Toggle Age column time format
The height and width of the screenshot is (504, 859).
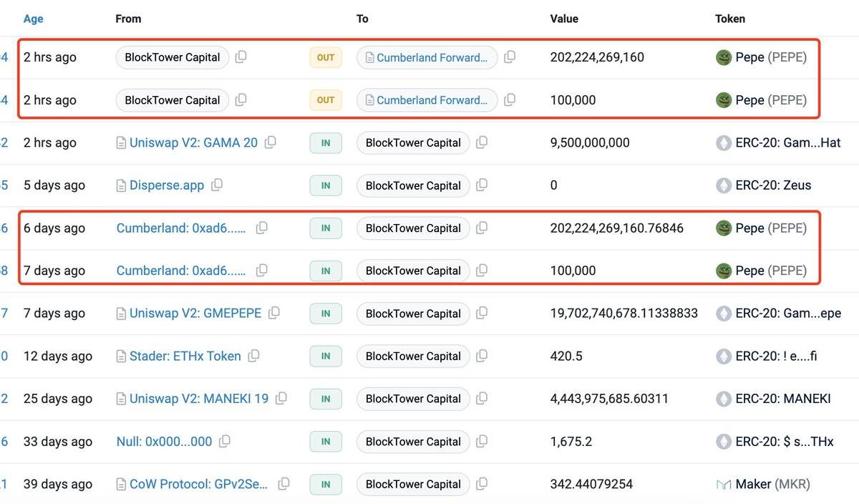pyautogui.click(x=33, y=19)
